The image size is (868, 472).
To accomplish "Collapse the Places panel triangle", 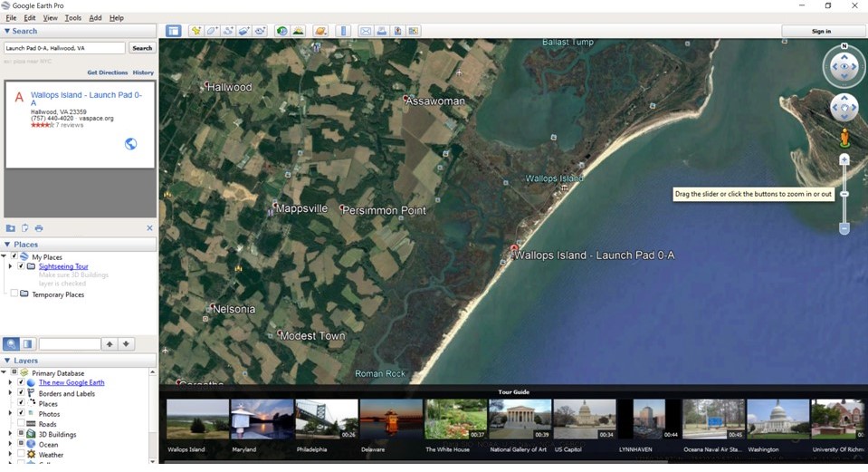I will click(x=7, y=245).
